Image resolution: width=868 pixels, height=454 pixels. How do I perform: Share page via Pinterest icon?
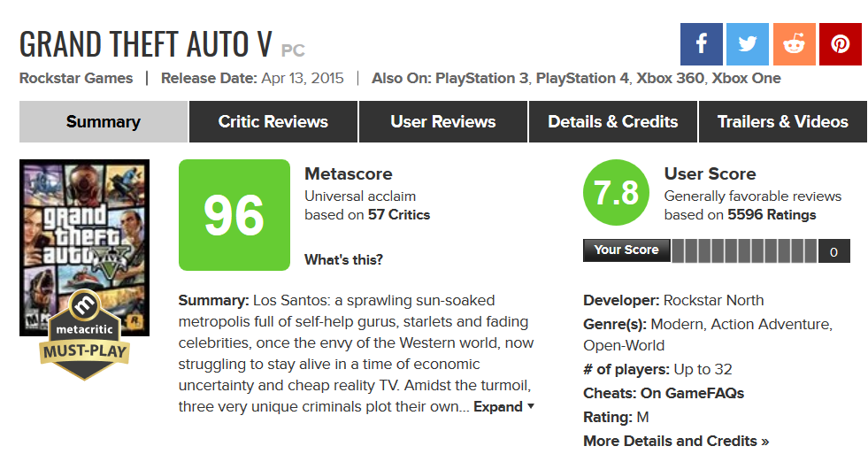[841, 44]
